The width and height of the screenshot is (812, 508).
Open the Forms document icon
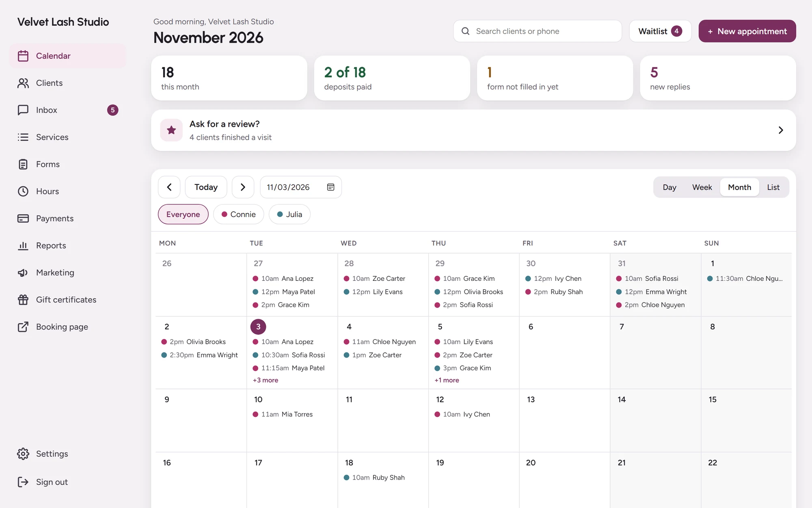[23, 164]
